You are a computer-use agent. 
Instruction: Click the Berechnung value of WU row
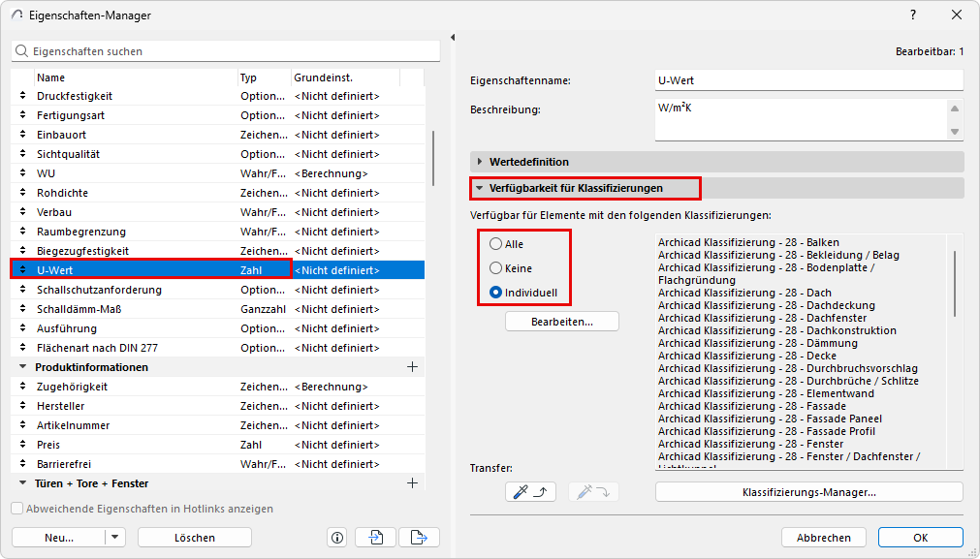tap(331, 173)
